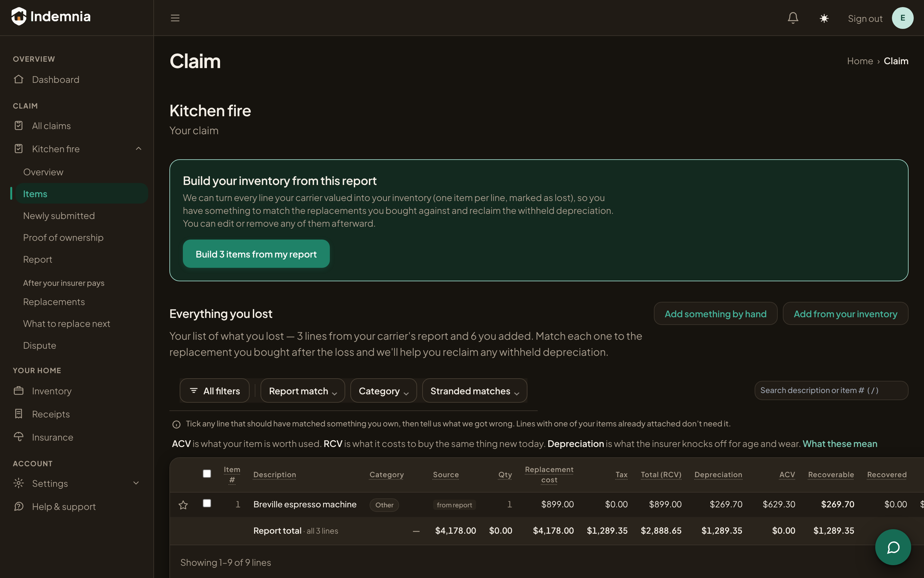Click the Settings gear icon
This screenshot has width=924, height=578.
[18, 483]
